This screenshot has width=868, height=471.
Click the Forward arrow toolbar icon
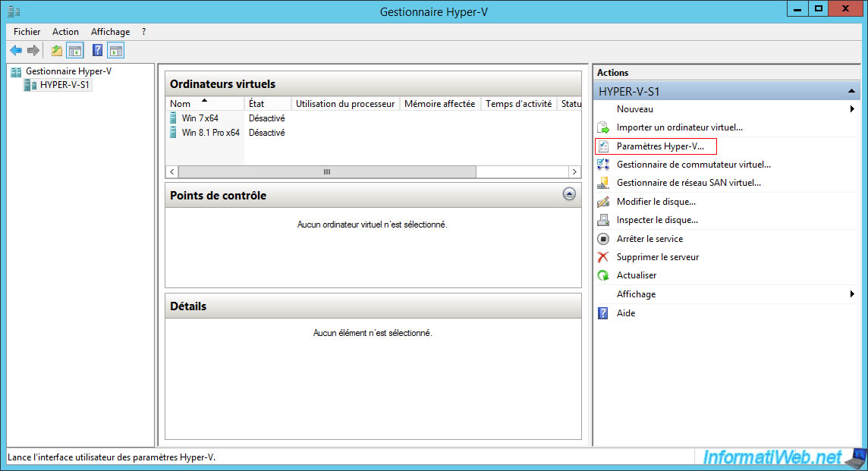tap(34, 51)
